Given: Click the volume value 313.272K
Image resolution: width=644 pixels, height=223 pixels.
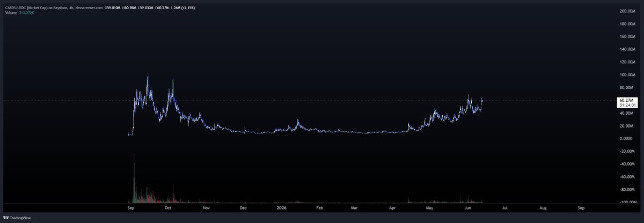Looking at the screenshot, I should [x=26, y=12].
